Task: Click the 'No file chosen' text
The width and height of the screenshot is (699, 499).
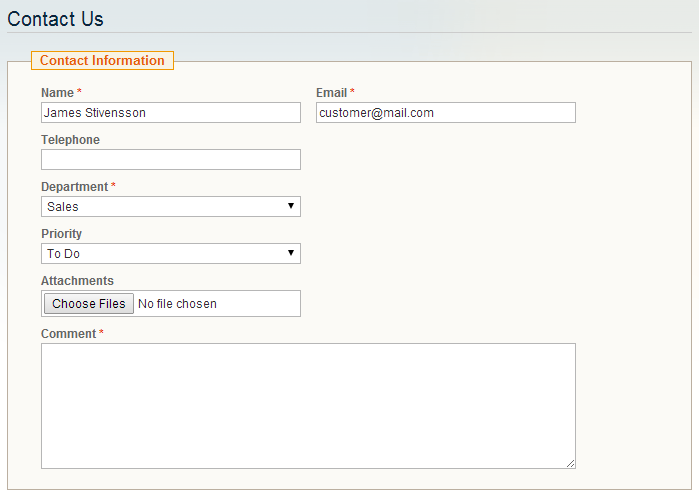Action: 177,304
